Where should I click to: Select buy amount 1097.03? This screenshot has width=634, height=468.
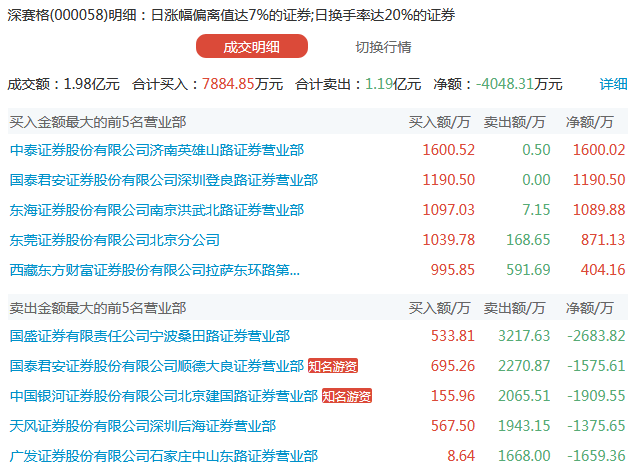coord(448,210)
